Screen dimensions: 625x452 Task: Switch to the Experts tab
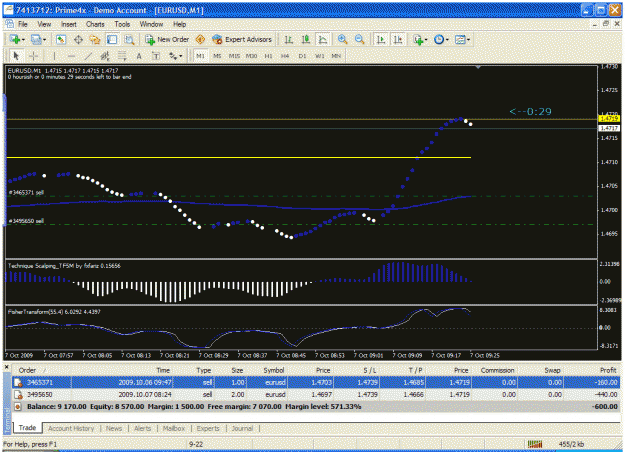tap(208, 428)
